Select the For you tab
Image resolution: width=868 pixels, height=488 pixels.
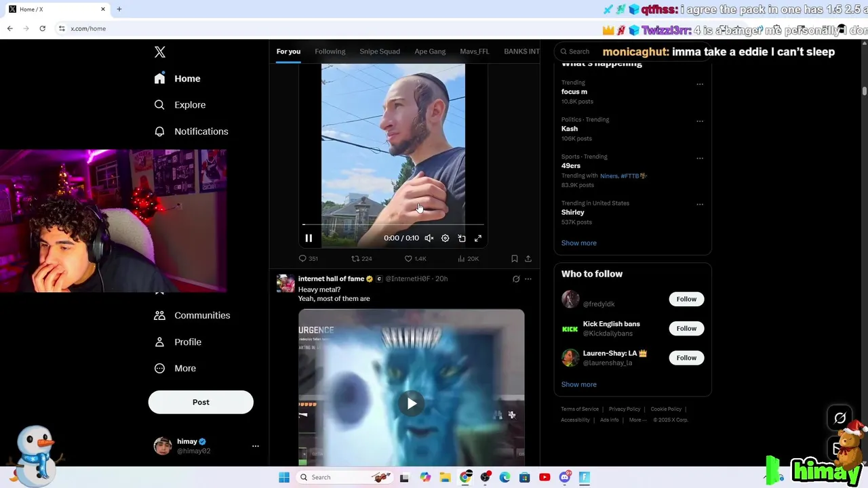pyautogui.click(x=288, y=52)
